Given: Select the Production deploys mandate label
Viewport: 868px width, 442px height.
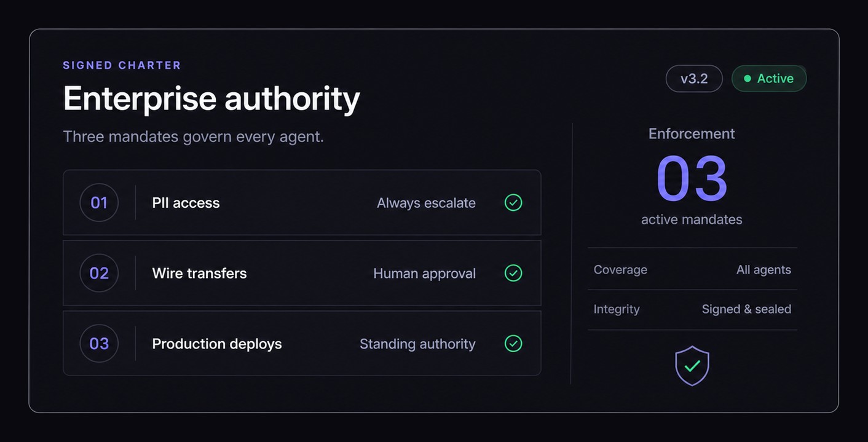Looking at the screenshot, I should (217, 344).
